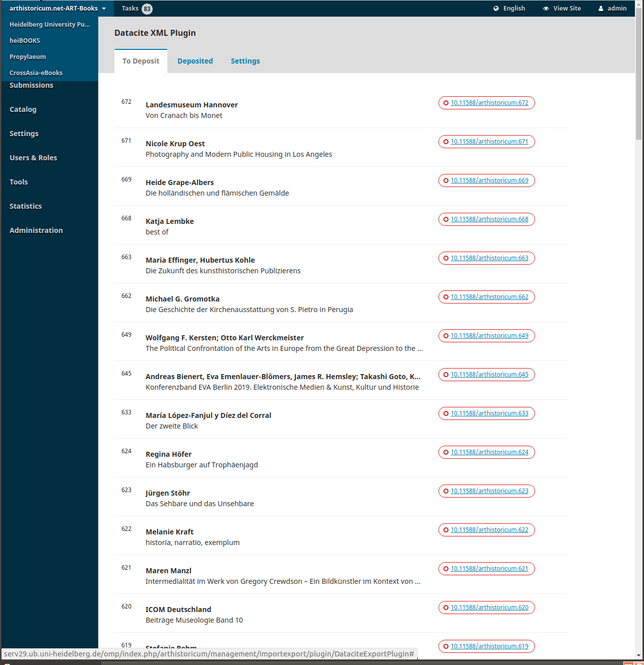The height and width of the screenshot is (665, 644).
Task: Click red status circle for arthistoricum.624
Action: point(446,452)
